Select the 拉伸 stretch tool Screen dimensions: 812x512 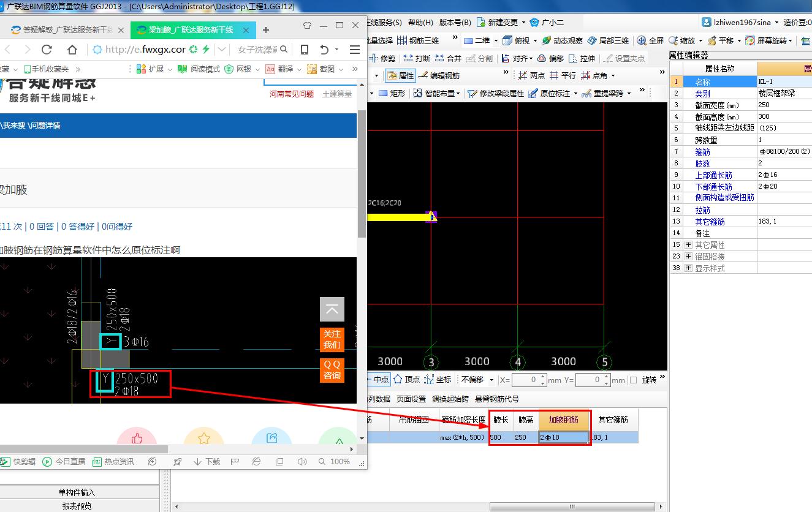point(582,58)
